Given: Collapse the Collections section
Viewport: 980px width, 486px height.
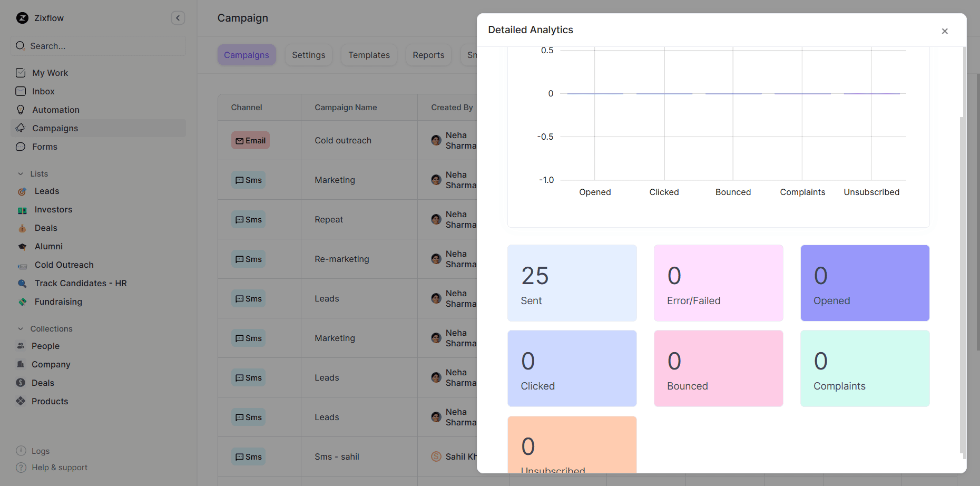Looking at the screenshot, I should coord(19,328).
